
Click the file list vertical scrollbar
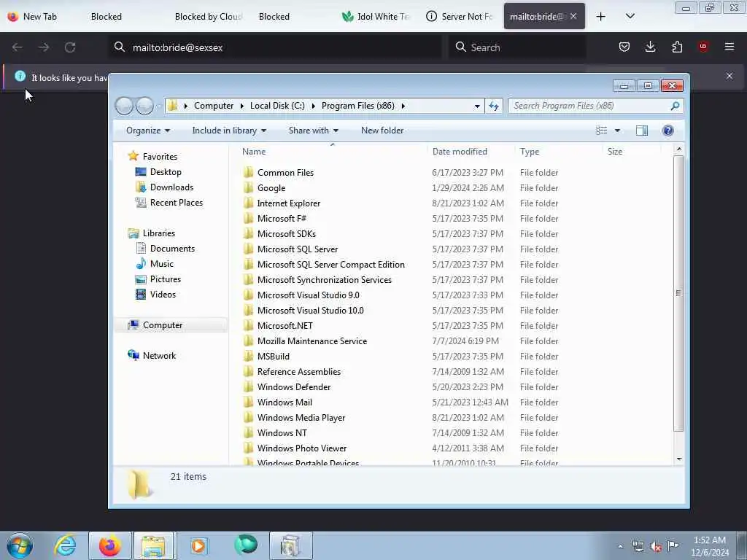pyautogui.click(x=678, y=293)
